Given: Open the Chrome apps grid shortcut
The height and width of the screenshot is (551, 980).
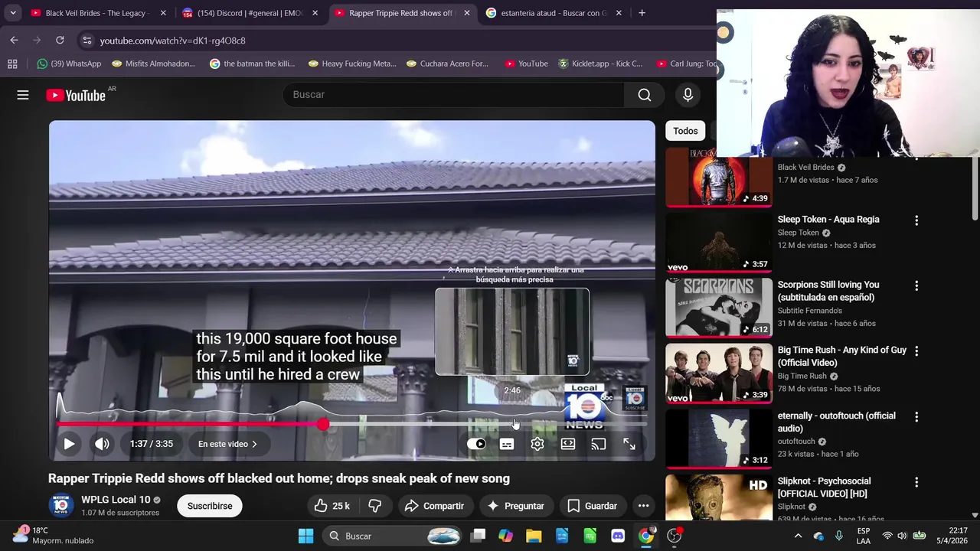Looking at the screenshot, I should click(12, 64).
